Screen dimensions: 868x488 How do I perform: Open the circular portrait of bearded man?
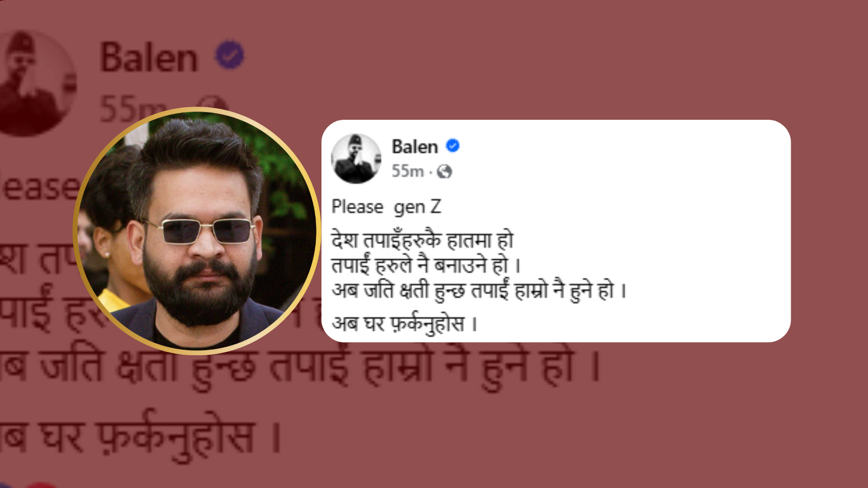[196, 230]
